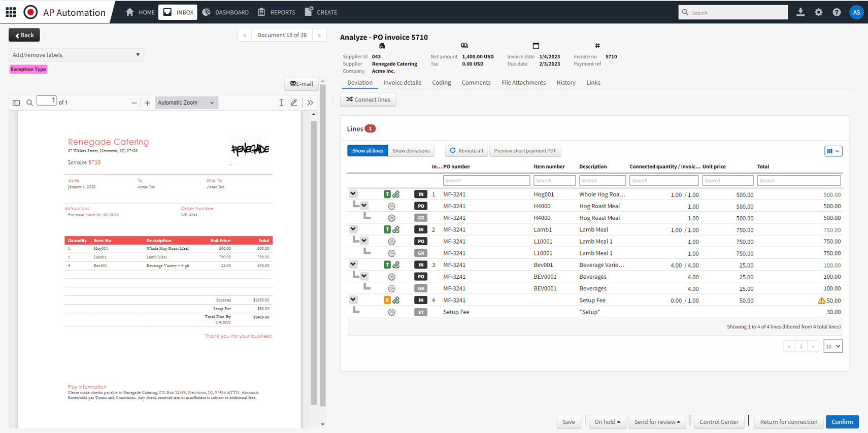
Task: Click the PDF search magnifier icon
Action: [x=30, y=103]
